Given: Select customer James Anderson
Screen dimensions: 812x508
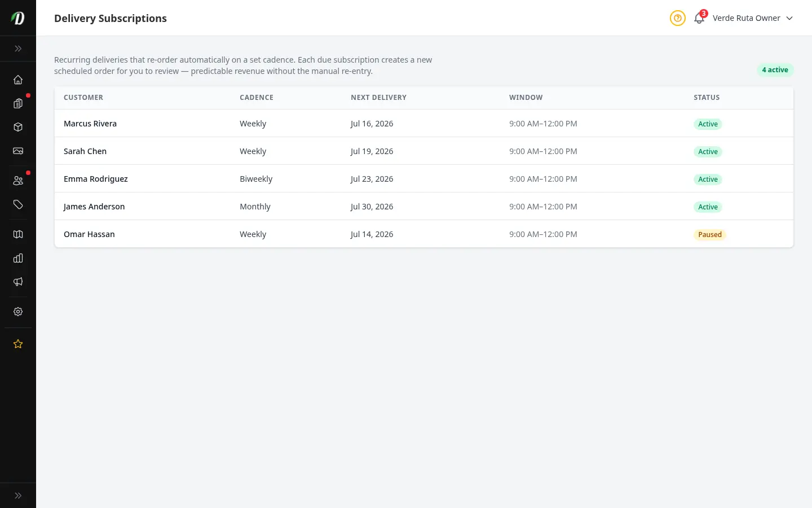Looking at the screenshot, I should click(x=94, y=207).
